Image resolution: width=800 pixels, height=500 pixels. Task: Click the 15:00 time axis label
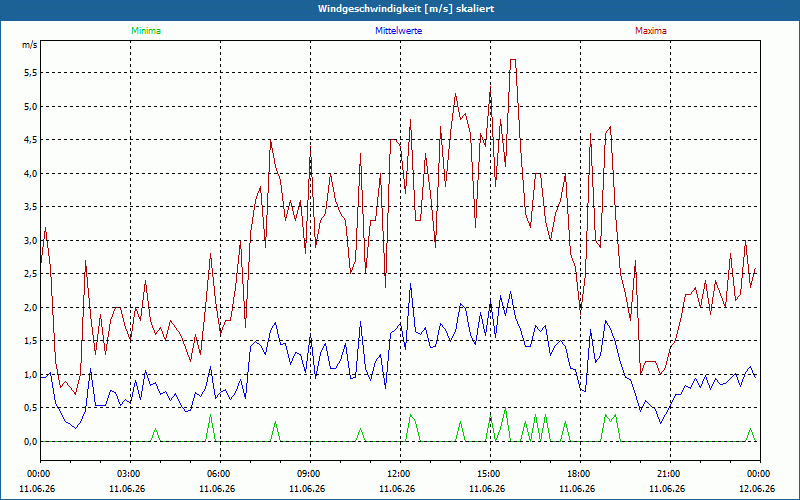(x=490, y=474)
